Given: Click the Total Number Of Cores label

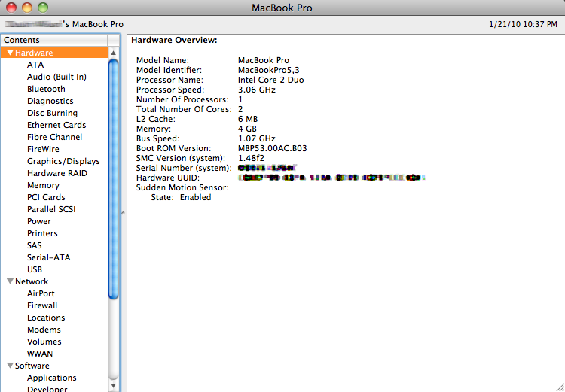Looking at the screenshot, I should [184, 109].
